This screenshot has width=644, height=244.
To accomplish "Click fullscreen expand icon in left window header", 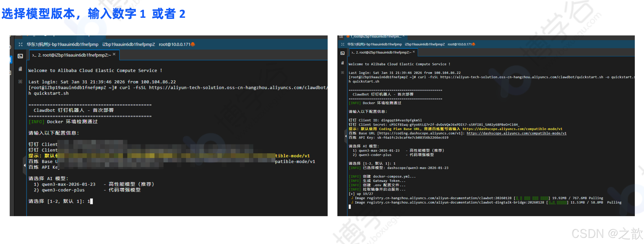I will 20,44.
